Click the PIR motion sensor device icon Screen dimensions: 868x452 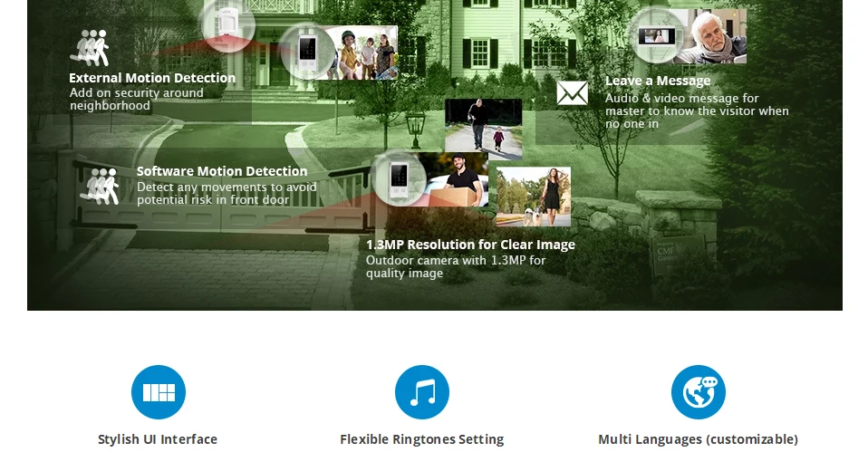tap(227, 24)
